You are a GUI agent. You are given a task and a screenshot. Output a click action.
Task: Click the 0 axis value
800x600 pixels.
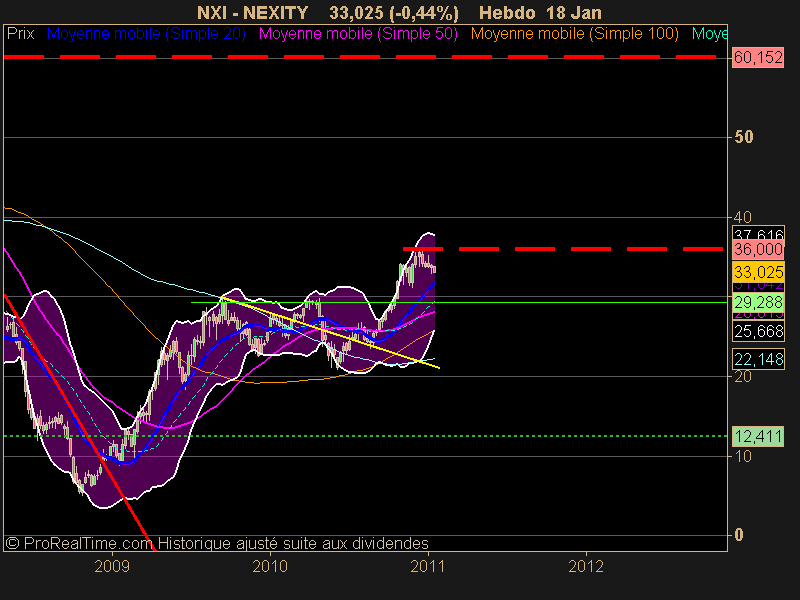pos(739,535)
